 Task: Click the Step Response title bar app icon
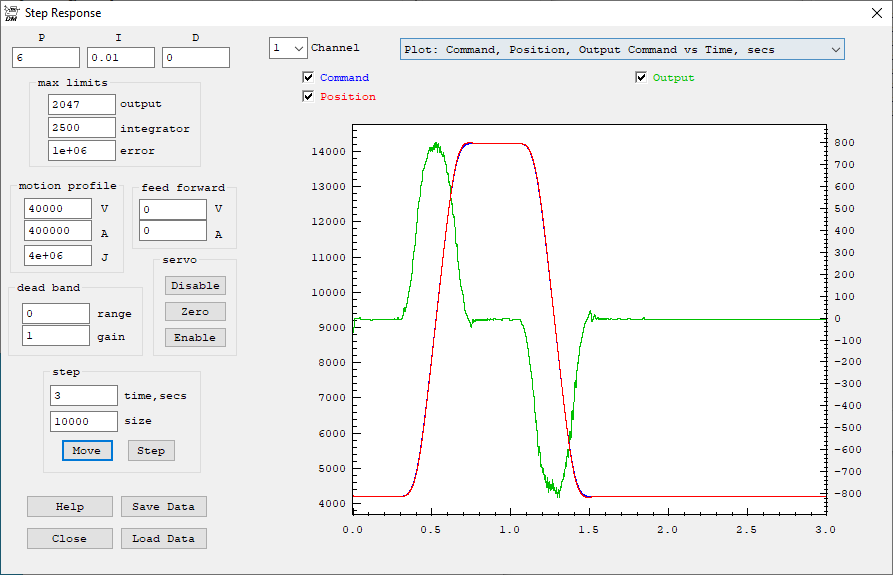11,13
